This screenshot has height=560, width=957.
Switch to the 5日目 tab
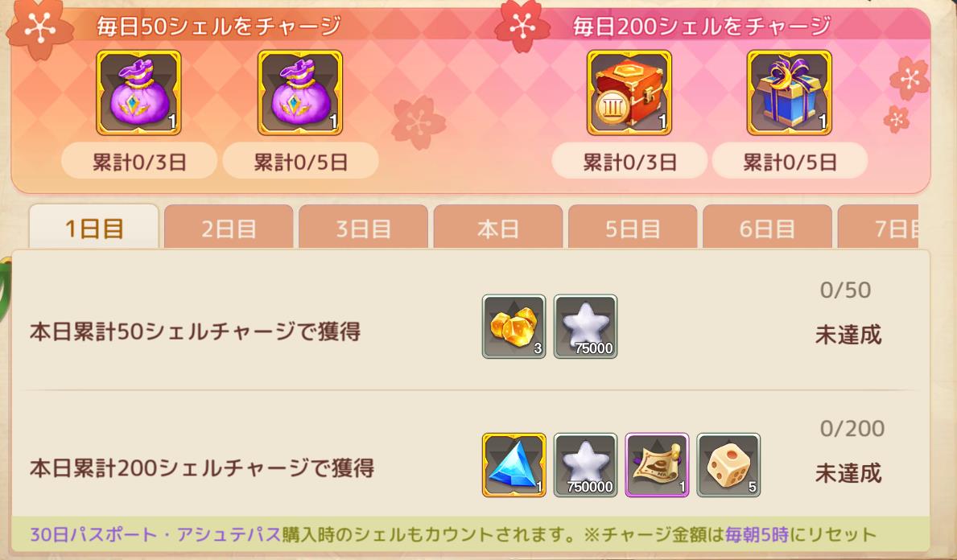[x=633, y=227]
